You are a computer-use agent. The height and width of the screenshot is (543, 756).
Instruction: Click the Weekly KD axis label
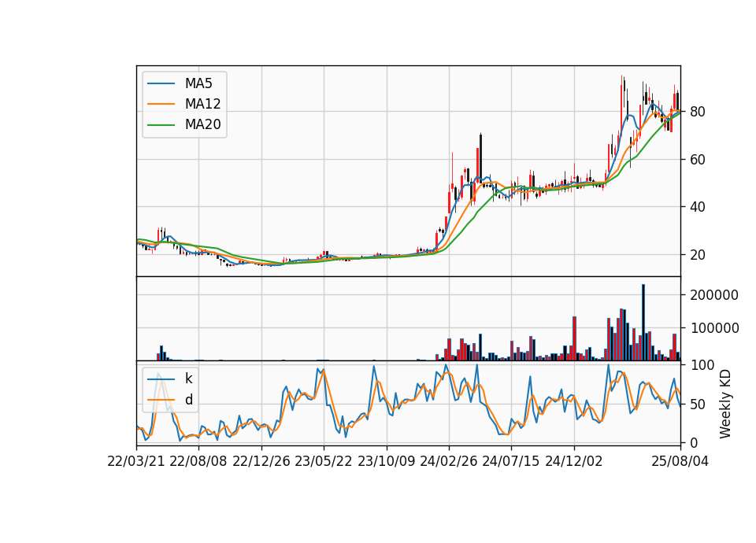(x=725, y=404)
